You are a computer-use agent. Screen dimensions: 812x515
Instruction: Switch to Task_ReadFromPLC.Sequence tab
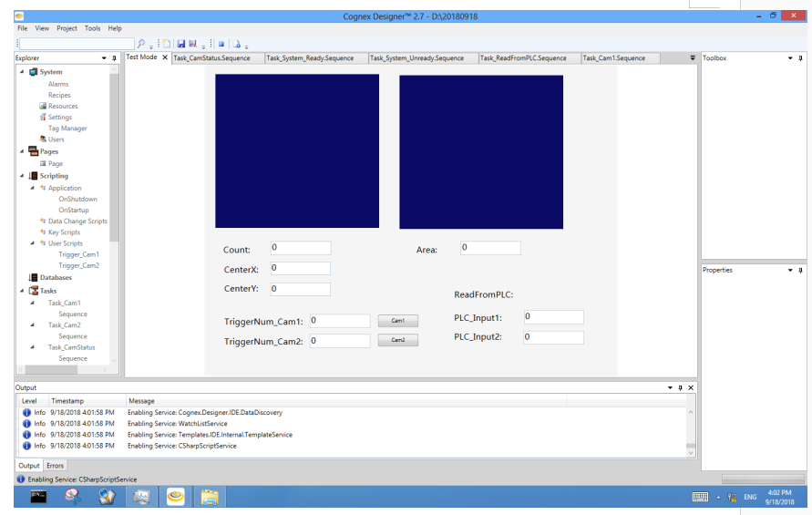[x=523, y=58]
